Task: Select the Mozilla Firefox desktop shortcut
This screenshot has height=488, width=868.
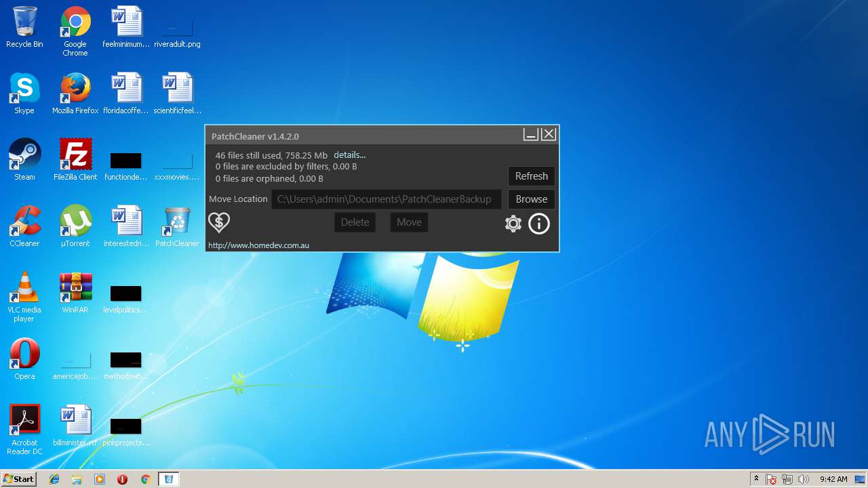Action: coord(75,94)
